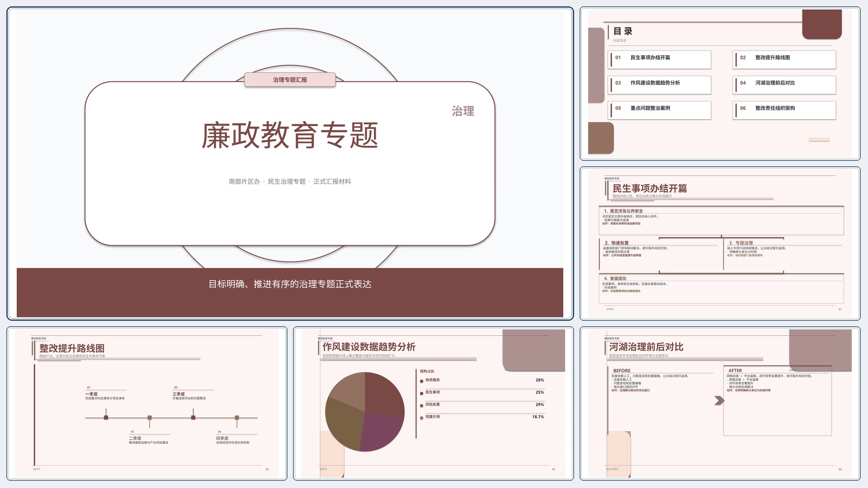Select contents entry 03 作风建设数据趋势分析
Viewport: 868px width, 488px height.
pyautogui.click(x=660, y=84)
